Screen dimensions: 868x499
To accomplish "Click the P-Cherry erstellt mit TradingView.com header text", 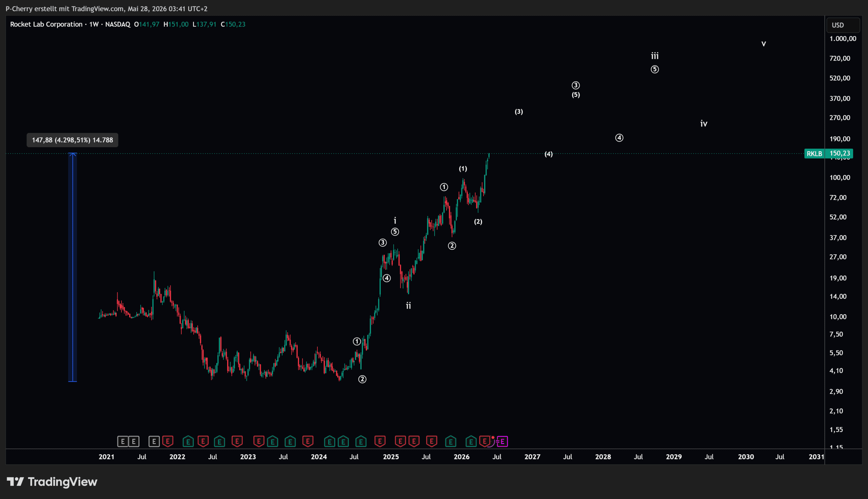I will (106, 8).
